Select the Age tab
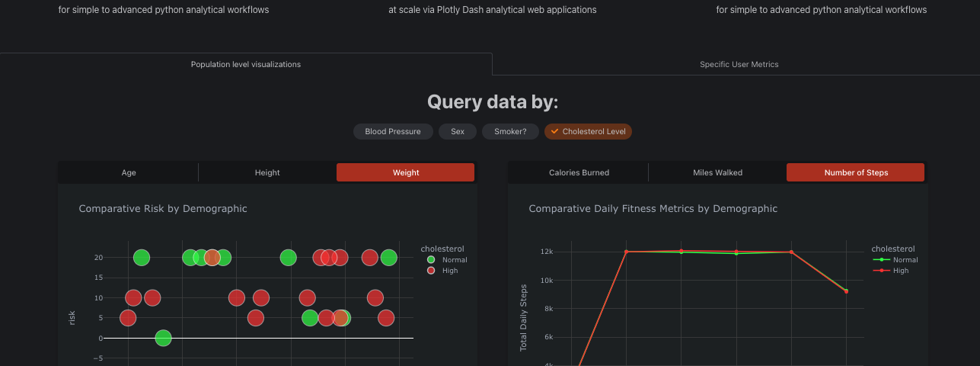 click(x=129, y=172)
